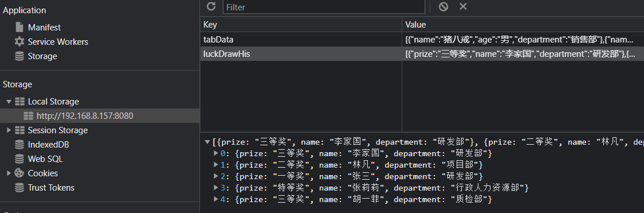Viewport: 644px width, 213px height.
Task: Expand array item 0 李家国
Action: [216, 153]
